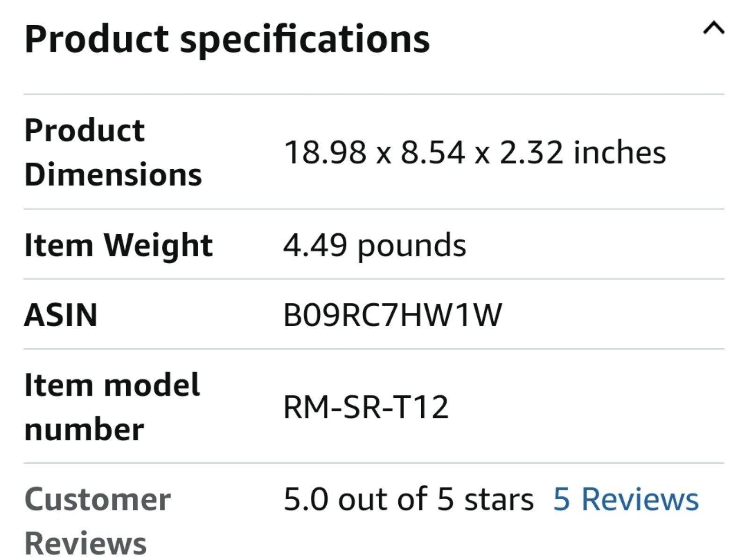
Task: Collapse the Product specifications section chevron
Action: 713,29
